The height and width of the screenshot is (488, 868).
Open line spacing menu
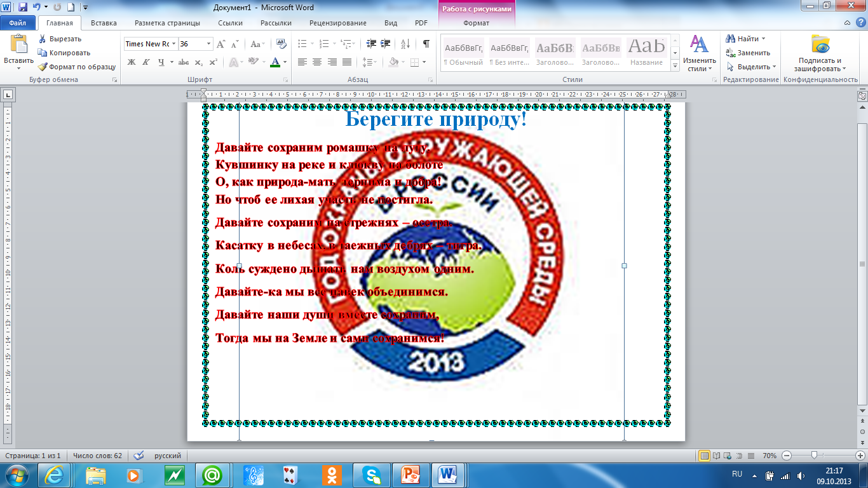(371, 62)
